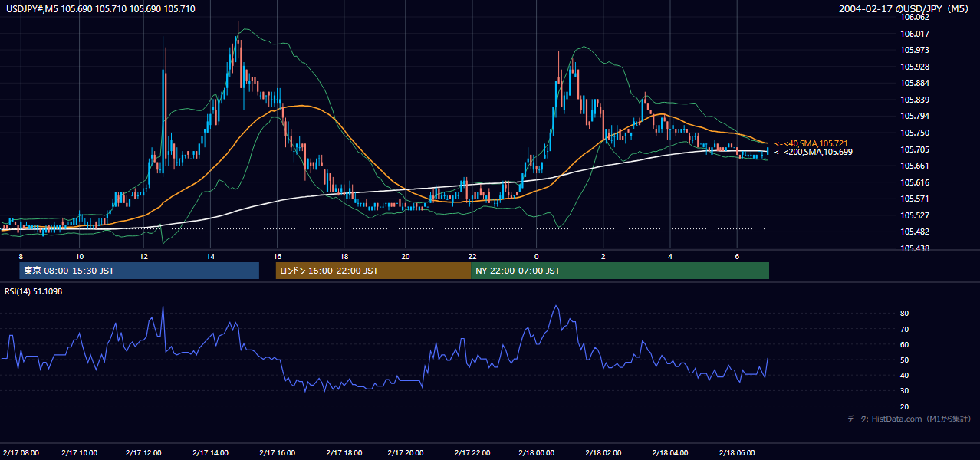The width and height of the screenshot is (980, 460).
Task: Select the 2/17 14:00 date label
Action: [210, 452]
